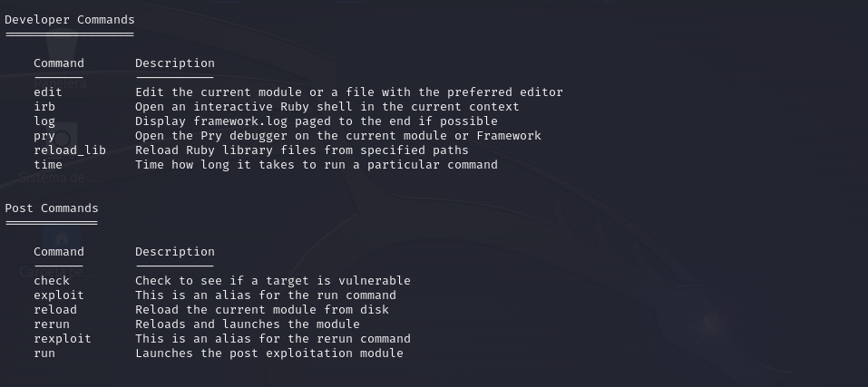Click 'Command' header under Post Commands
Viewport: 868px width, 387px height.
(59, 252)
